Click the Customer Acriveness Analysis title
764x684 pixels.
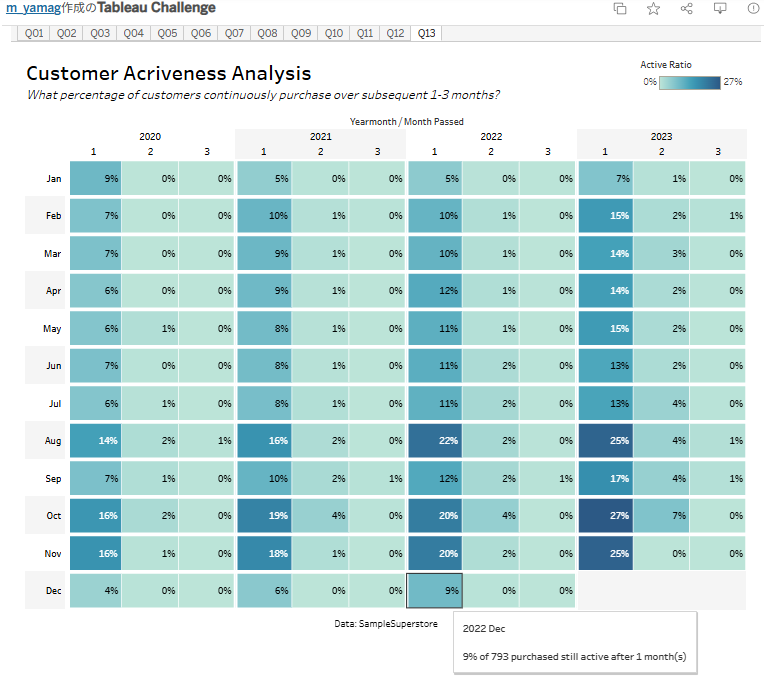169,73
